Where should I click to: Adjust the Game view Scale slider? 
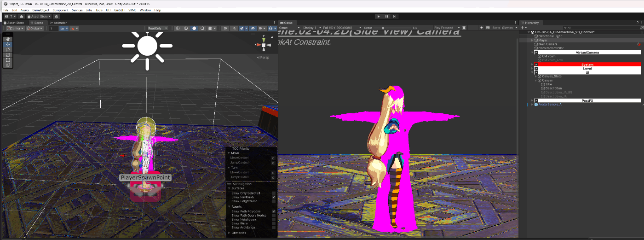(x=391, y=28)
